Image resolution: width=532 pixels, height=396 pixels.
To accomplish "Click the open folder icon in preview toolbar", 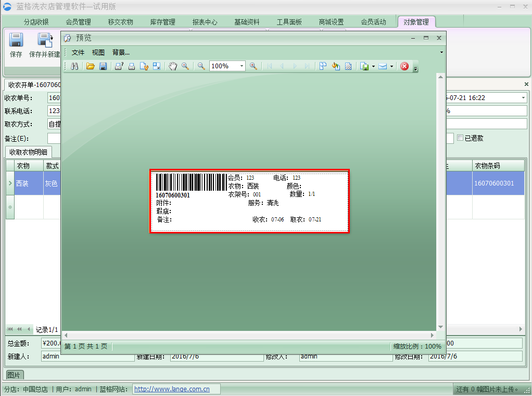I will [91, 66].
